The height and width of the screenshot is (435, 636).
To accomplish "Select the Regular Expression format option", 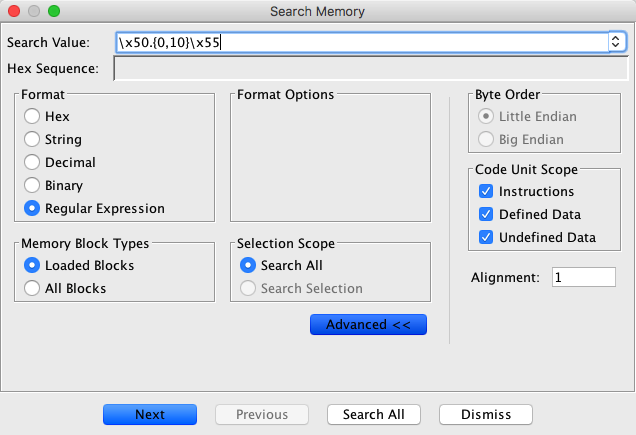I will pyautogui.click(x=32, y=209).
